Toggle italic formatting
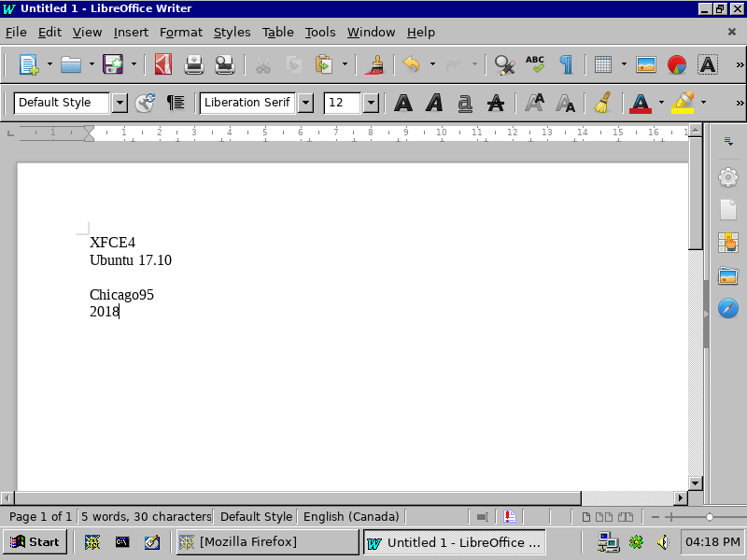Viewport: 747px width, 560px height. pyautogui.click(x=434, y=103)
